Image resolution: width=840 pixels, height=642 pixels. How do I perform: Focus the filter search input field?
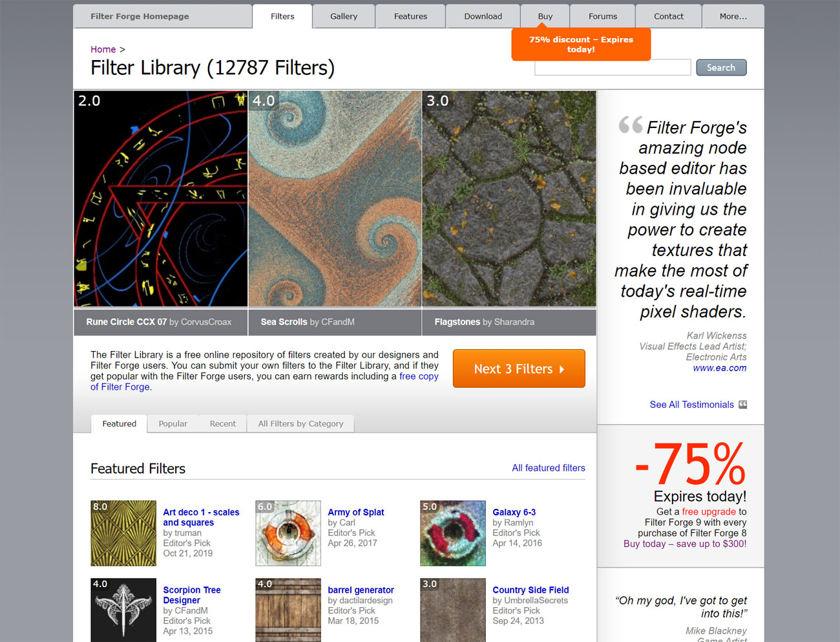pyautogui.click(x=613, y=67)
